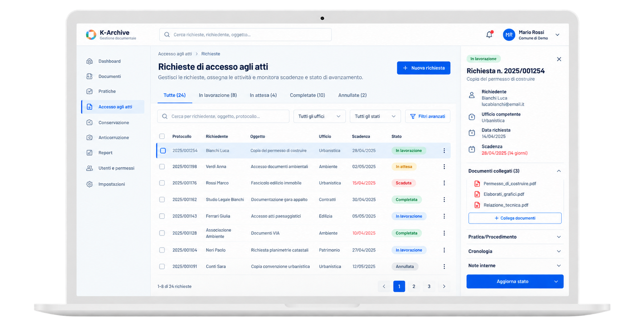644x322 pixels.
Task: Select all rows with header checkbox
Action: pyautogui.click(x=162, y=136)
